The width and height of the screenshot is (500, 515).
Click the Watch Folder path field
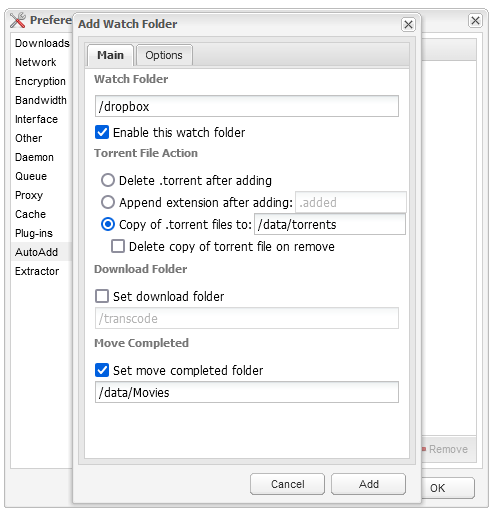click(247, 106)
